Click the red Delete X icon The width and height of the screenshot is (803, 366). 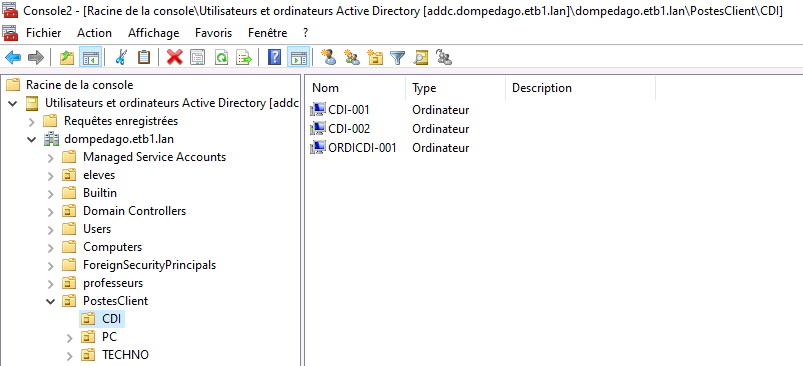(x=175, y=57)
